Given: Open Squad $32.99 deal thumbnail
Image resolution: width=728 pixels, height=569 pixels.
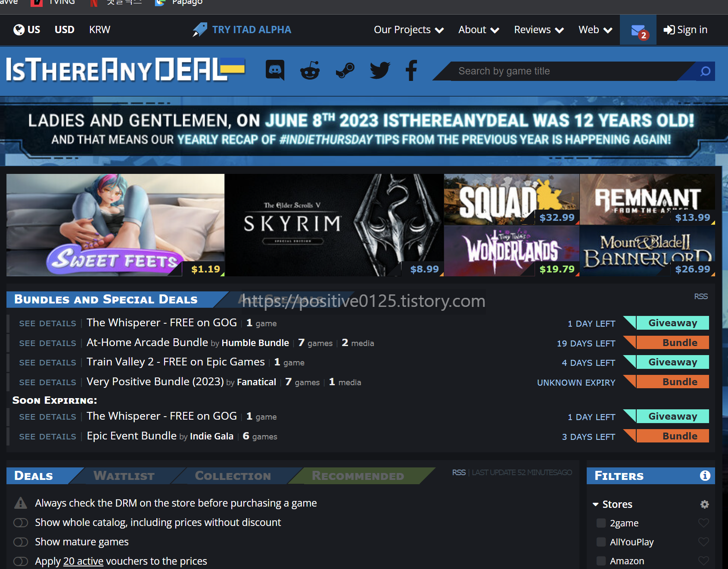Looking at the screenshot, I should click(512, 199).
